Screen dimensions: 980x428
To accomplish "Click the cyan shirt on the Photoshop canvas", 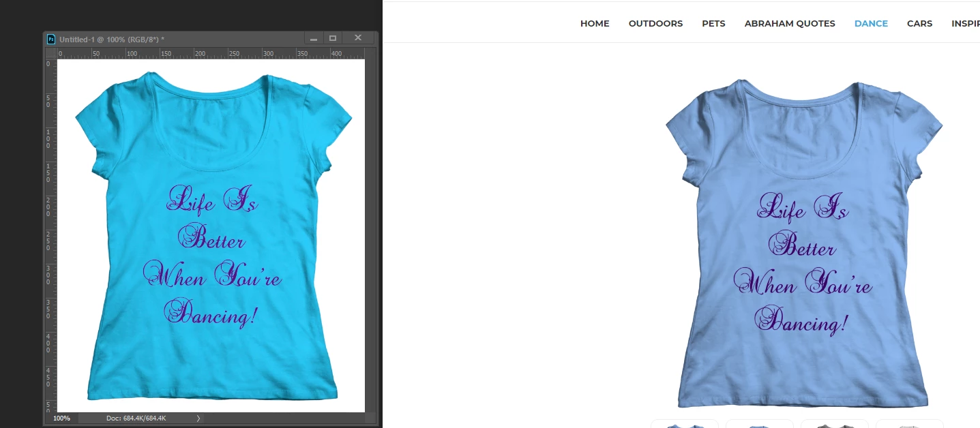I will pos(213,236).
